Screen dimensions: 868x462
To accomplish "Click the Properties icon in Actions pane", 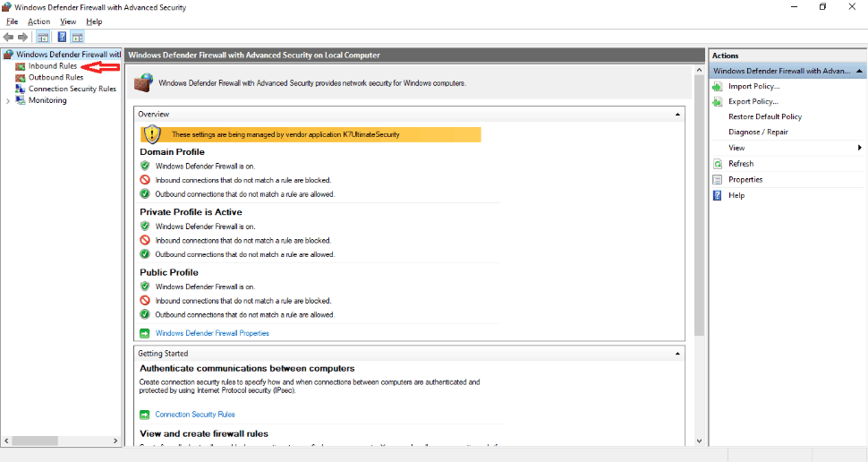I will (x=718, y=179).
